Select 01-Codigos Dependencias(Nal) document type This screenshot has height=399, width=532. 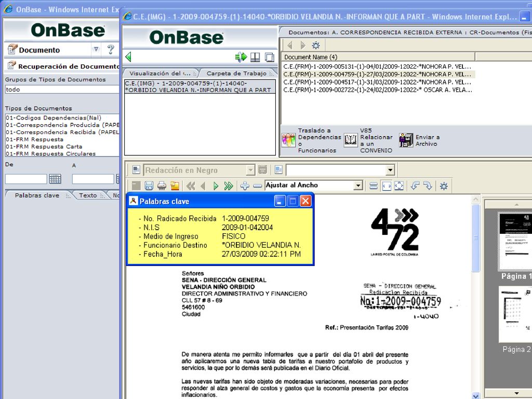54,118
